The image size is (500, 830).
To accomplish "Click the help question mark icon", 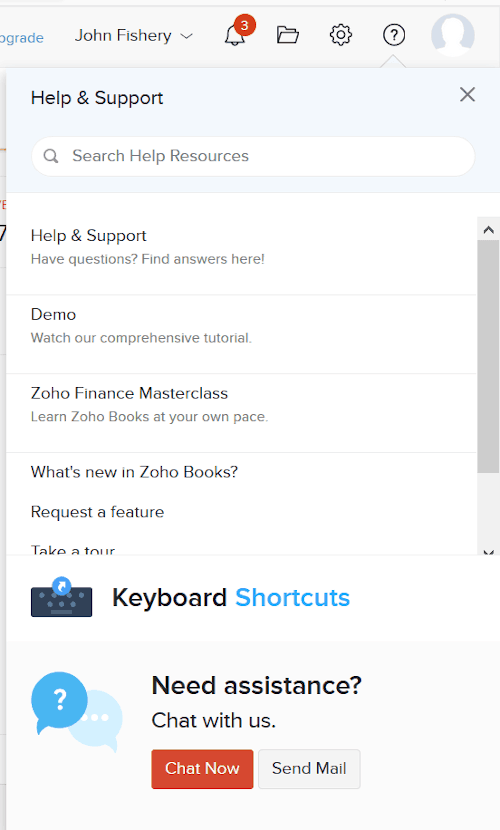I will pyautogui.click(x=394, y=35).
